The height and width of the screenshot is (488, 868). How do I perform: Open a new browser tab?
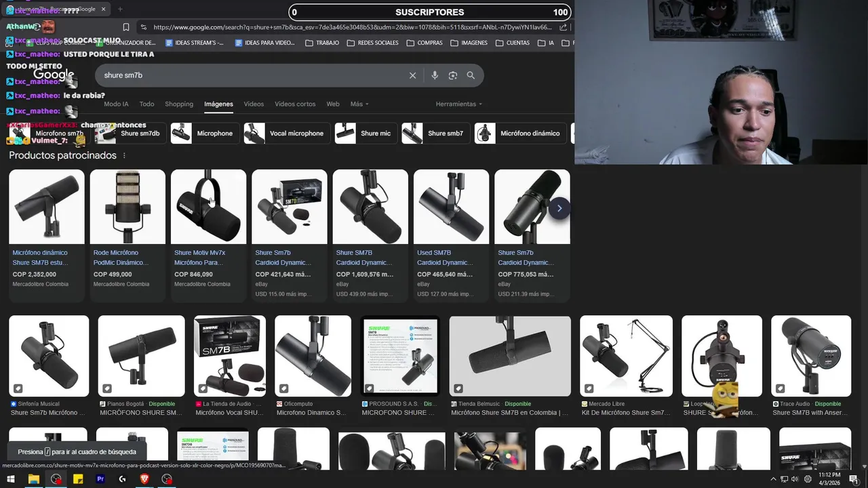[x=120, y=9]
